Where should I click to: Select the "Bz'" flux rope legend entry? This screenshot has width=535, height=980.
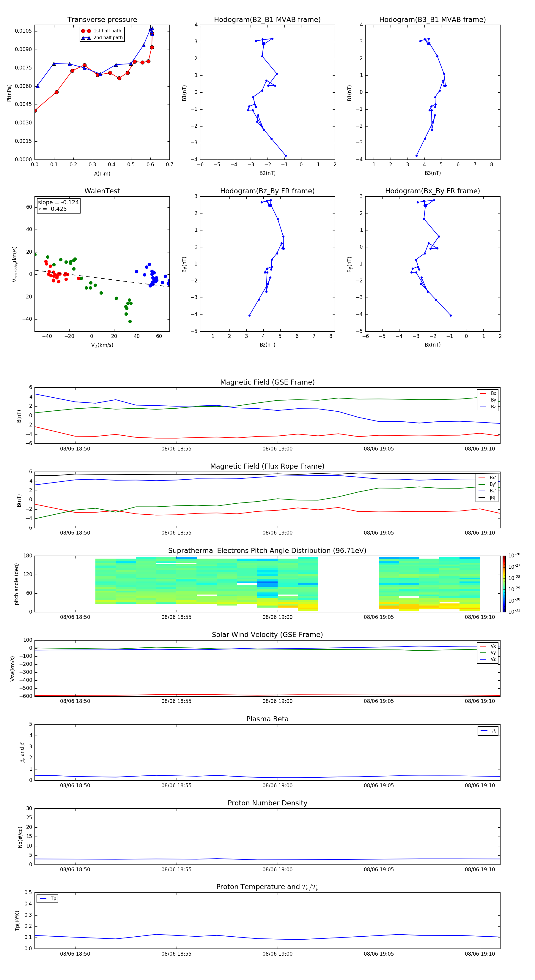487,491
